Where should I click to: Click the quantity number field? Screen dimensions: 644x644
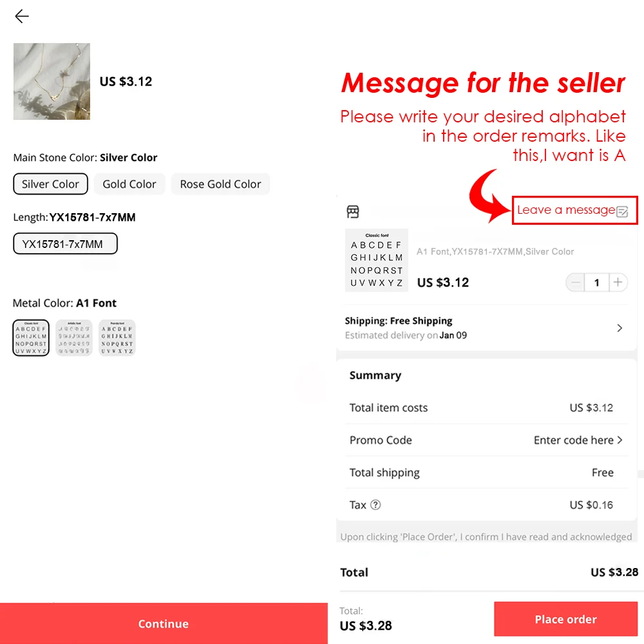597,283
